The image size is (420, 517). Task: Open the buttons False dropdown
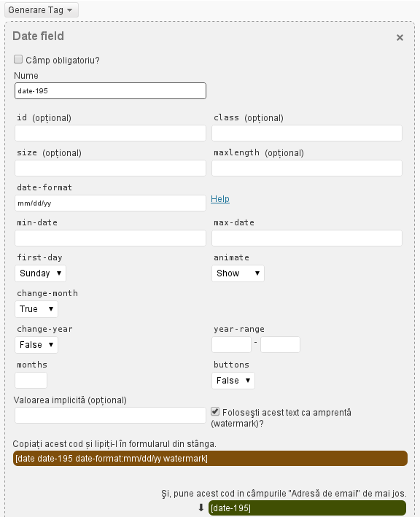point(233,381)
